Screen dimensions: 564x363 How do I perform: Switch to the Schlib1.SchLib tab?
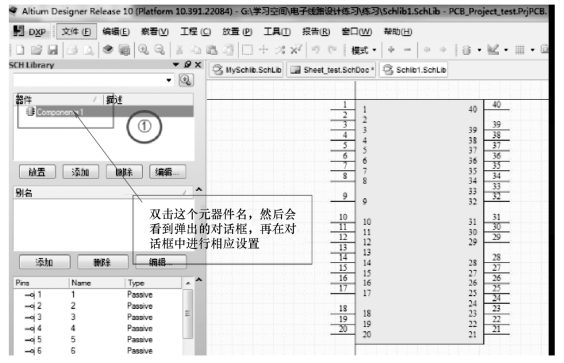(414, 70)
